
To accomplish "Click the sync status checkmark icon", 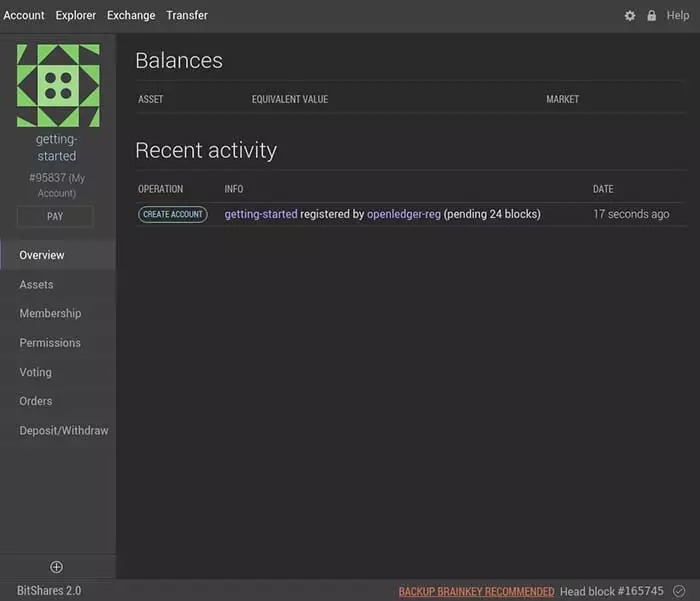I will [x=679, y=591].
